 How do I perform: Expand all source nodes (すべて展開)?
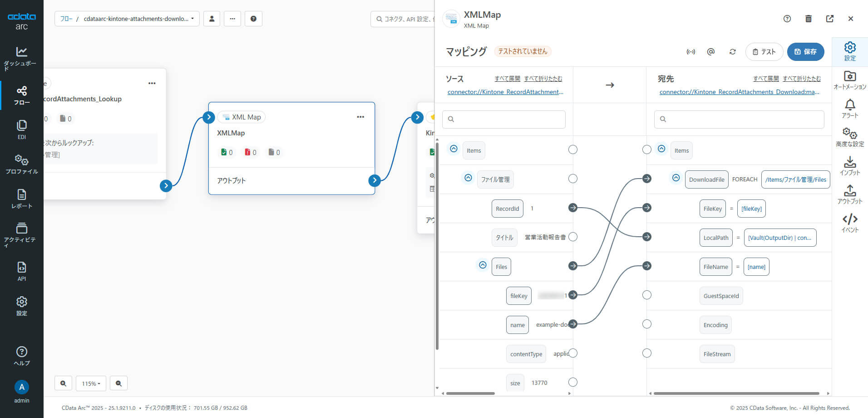tap(507, 79)
